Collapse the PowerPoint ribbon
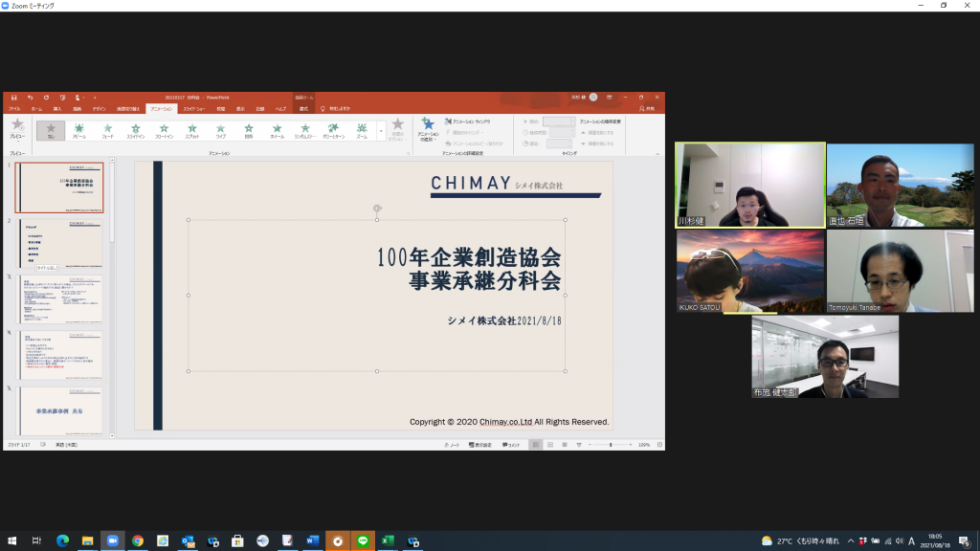This screenshot has height=551, width=980. coord(658,153)
